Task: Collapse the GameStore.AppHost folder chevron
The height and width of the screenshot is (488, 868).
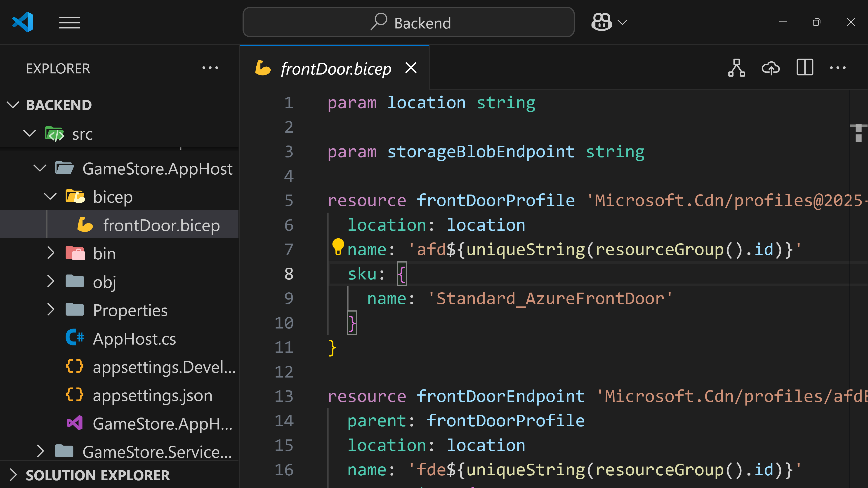Action: pyautogui.click(x=40, y=168)
